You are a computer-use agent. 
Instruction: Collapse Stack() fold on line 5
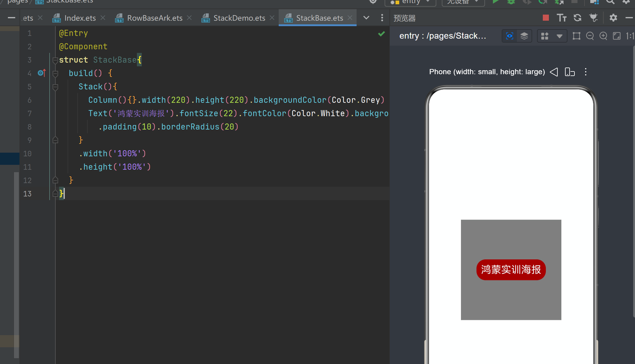(55, 87)
